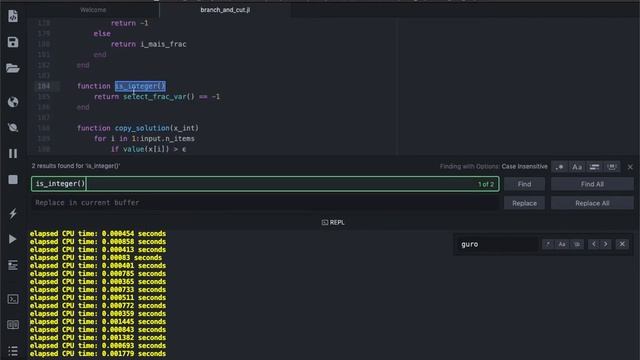Start local Julia process with globe icon

click(13, 102)
